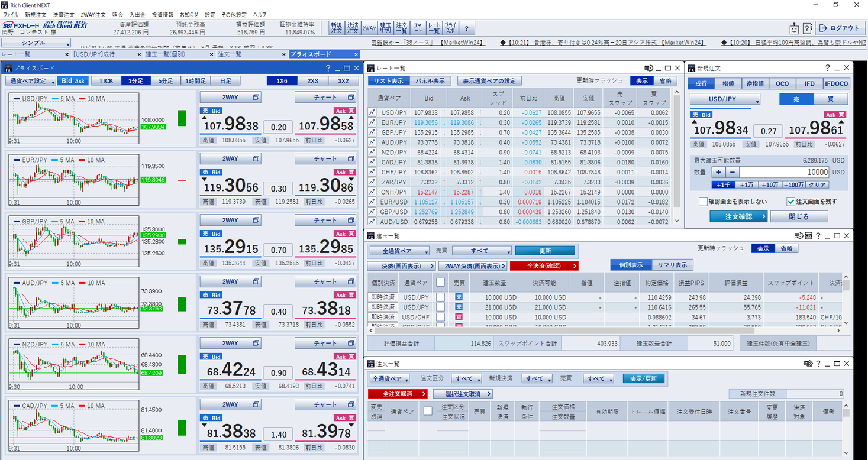The image size is (868, 460).
Task: Click the CSV export icon in 建玉一覧 title bar
Action: pos(808,235)
